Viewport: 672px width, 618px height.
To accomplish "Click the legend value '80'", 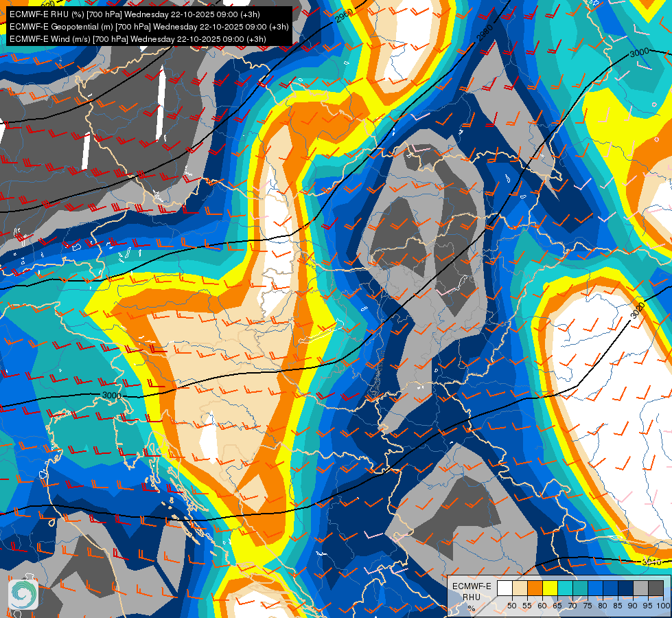I will 603,606.
